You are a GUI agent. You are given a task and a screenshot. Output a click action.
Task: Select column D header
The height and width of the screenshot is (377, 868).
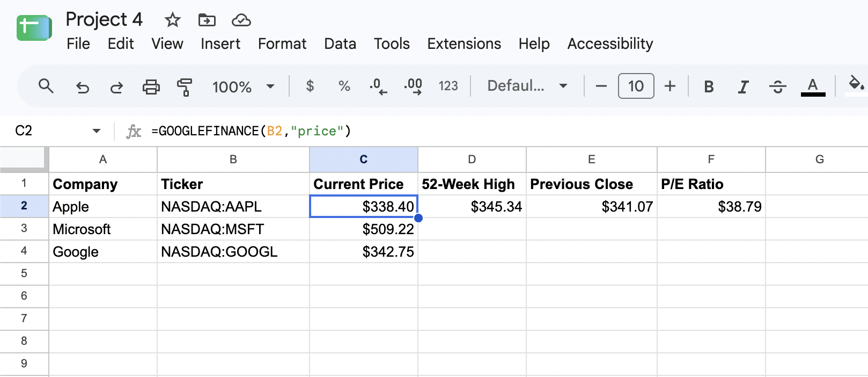472,160
